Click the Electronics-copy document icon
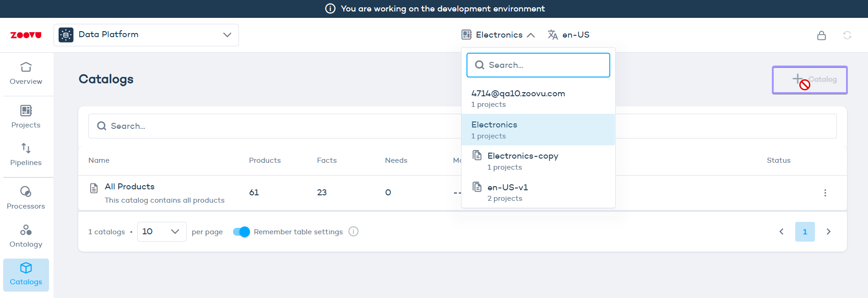Image resolution: width=868 pixels, height=298 pixels. pos(477,155)
